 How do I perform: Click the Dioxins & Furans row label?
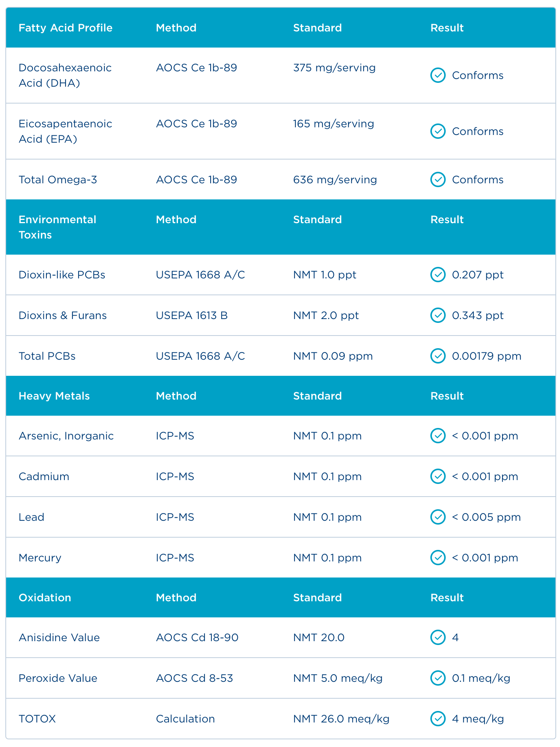(63, 315)
